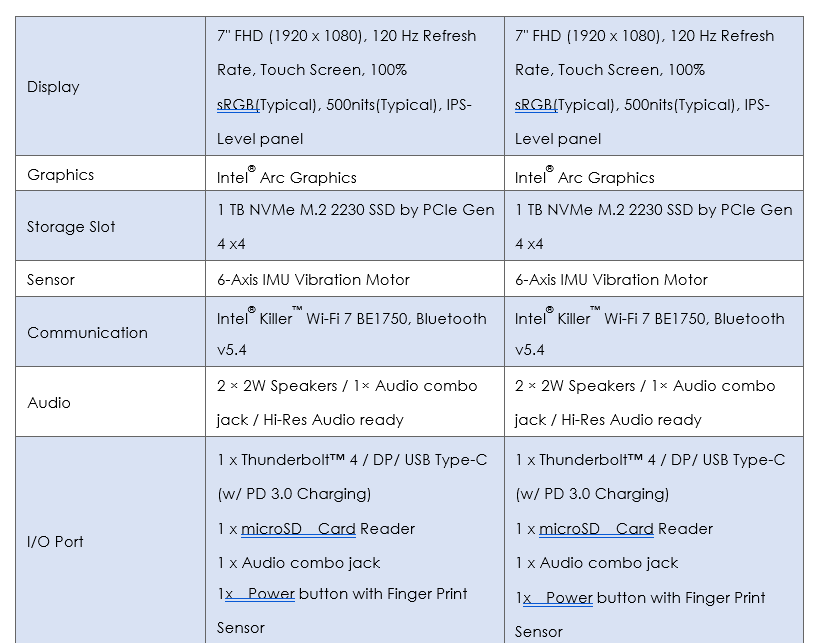
Task: Click underlined microSD Card text, middle column
Action: (x=298, y=529)
